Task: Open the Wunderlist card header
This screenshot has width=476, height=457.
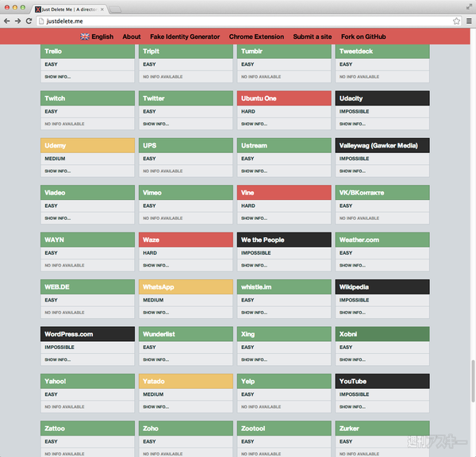Action: [x=186, y=334]
